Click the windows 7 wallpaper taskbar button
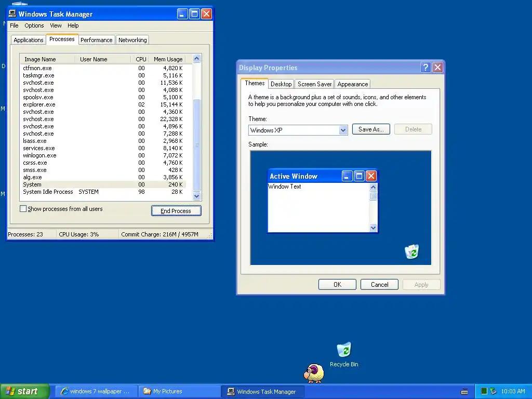The height and width of the screenshot is (399, 532). 96,392
